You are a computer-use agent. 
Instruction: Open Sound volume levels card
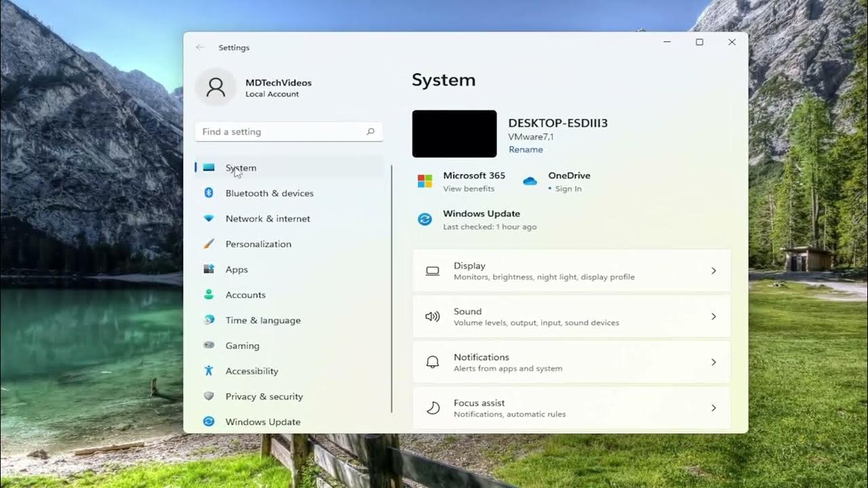(x=572, y=317)
